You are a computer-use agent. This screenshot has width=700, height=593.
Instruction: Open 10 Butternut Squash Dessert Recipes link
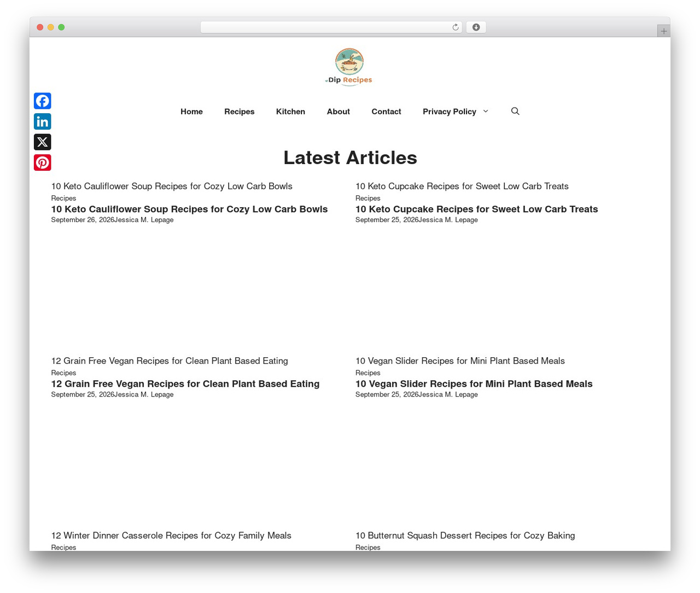coord(465,535)
